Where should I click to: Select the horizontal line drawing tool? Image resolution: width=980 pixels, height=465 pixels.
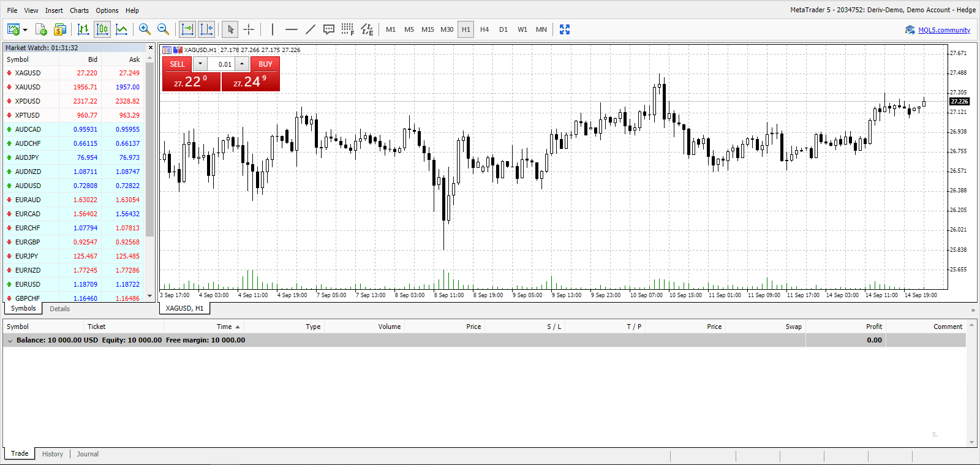pos(292,29)
